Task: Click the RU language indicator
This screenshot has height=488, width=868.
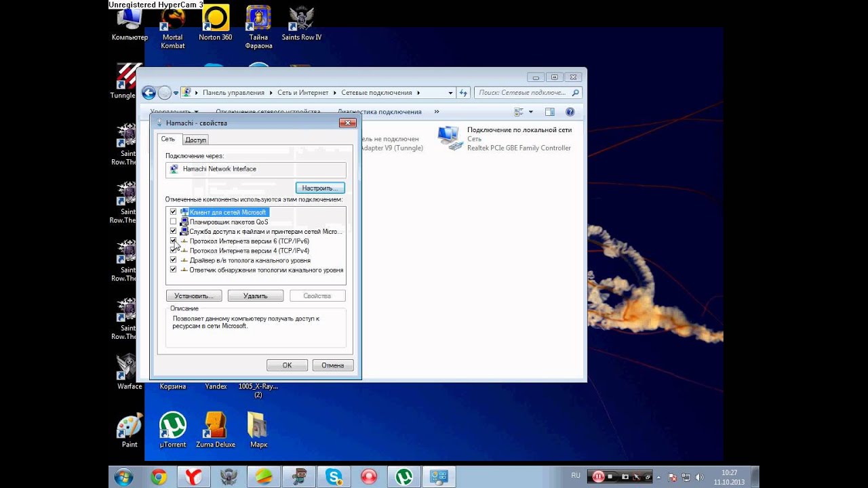Action: (x=576, y=476)
